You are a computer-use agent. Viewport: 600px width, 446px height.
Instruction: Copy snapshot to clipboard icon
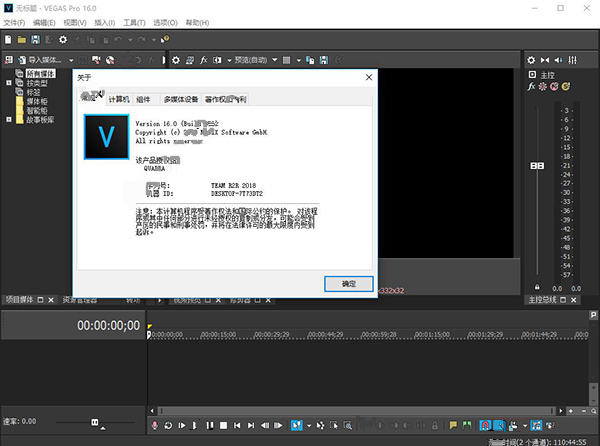coord(310,60)
